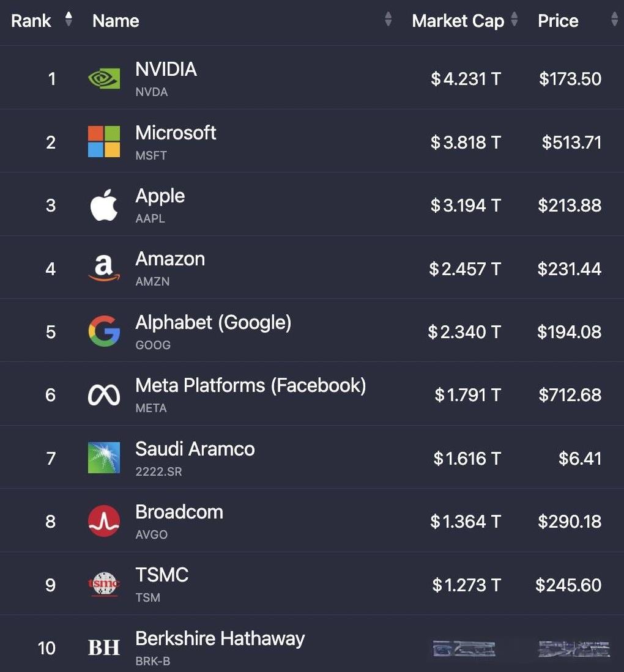Screen dimensions: 624x672
Task: Select Saudi Aramco's $1.616 T market cap
Action: tap(467, 459)
